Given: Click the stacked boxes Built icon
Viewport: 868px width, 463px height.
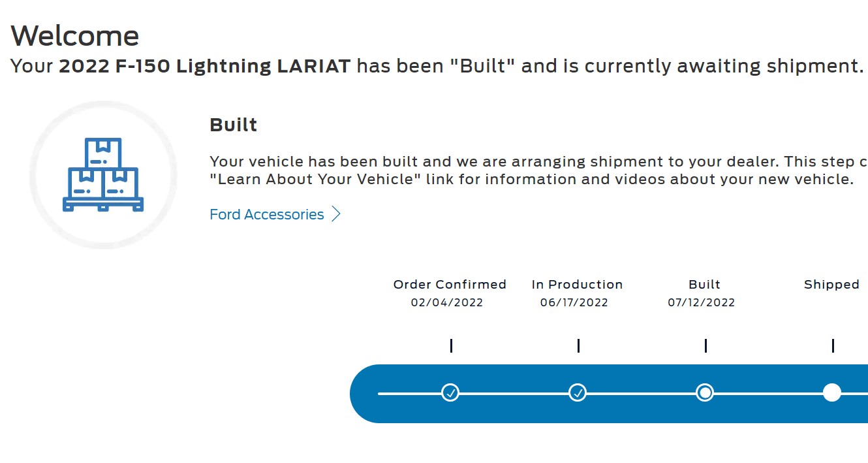Looking at the screenshot, I should 103,175.
